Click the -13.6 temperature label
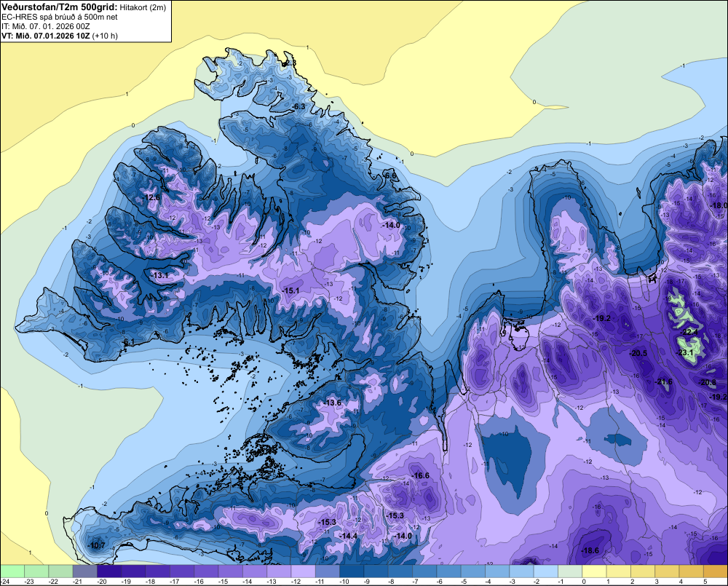This screenshot has width=728, height=586. point(333,403)
